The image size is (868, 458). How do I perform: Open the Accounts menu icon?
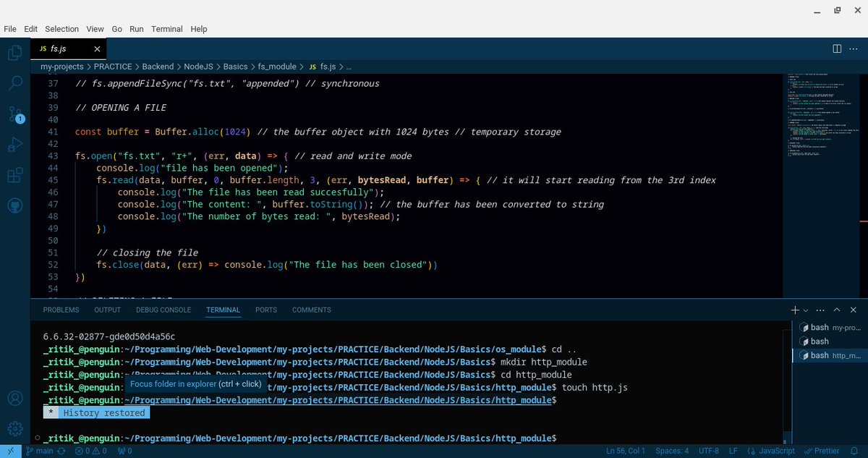coord(14,397)
